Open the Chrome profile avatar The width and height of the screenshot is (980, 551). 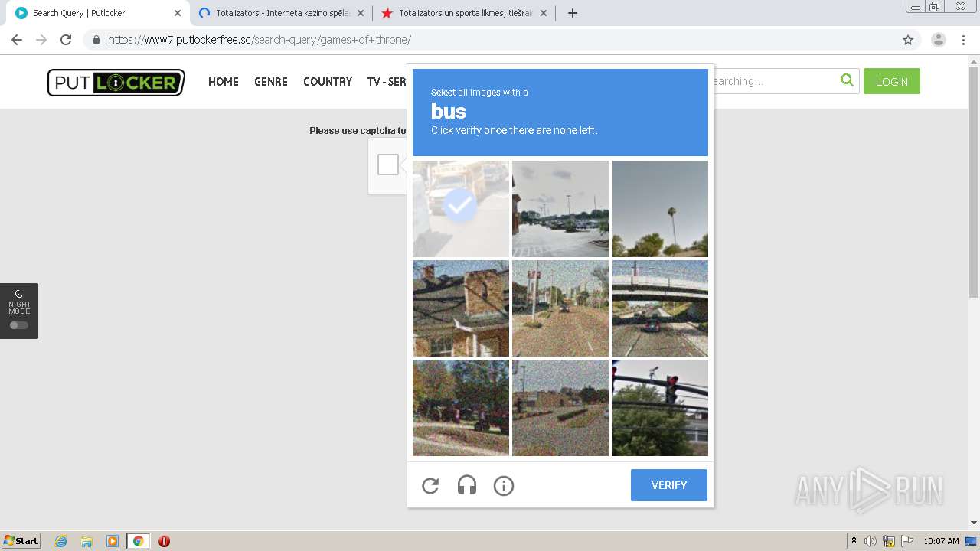(938, 40)
